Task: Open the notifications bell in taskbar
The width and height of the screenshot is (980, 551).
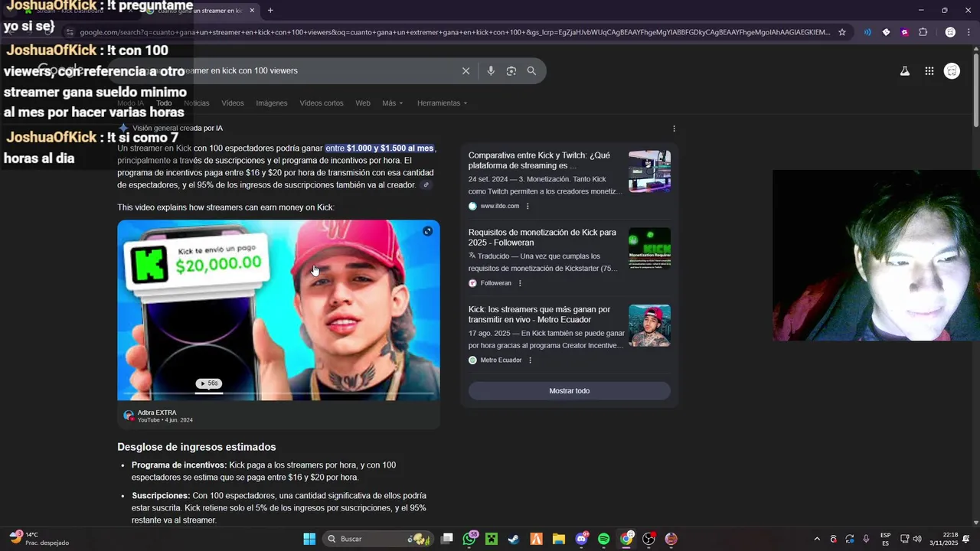Action: 966,539
